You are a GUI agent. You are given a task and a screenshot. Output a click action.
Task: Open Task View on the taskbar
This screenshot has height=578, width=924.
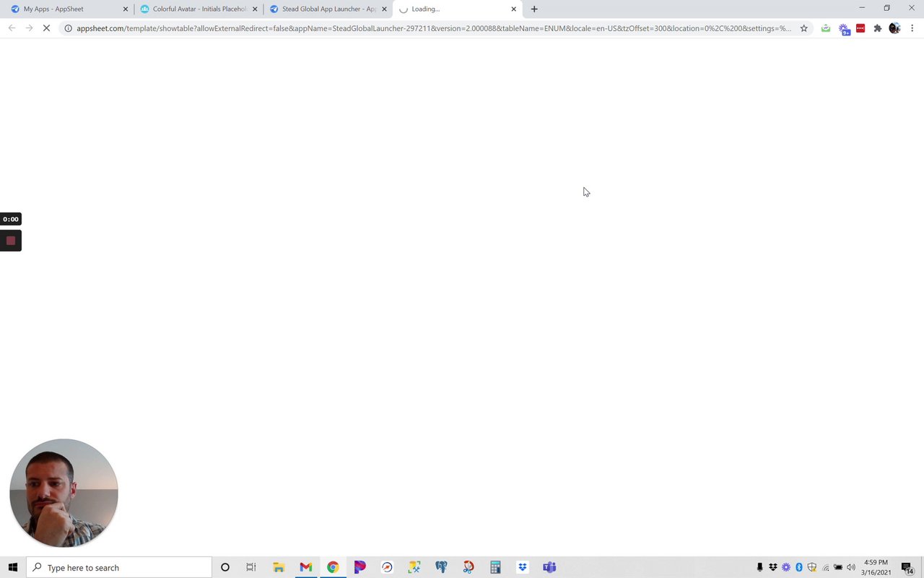click(251, 567)
